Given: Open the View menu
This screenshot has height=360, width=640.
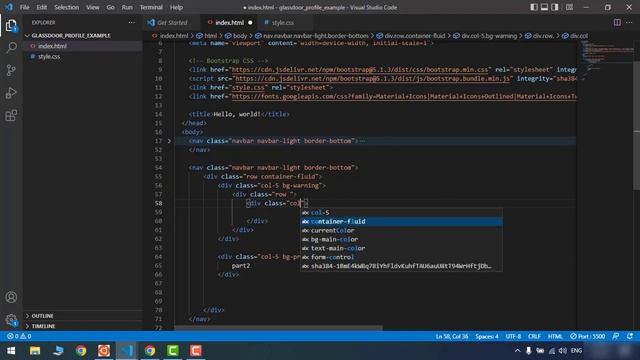Looking at the screenshot, I should coord(93,7).
